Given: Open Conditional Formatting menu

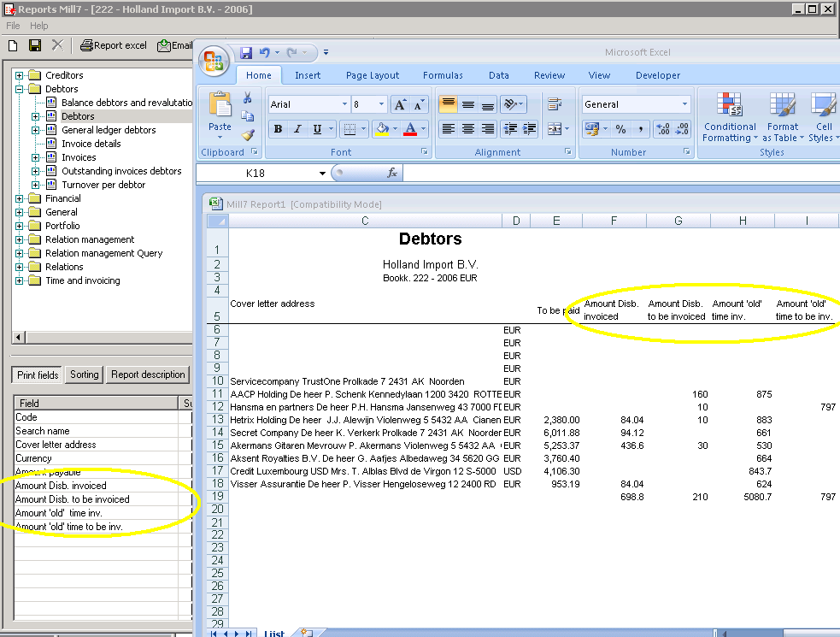Looking at the screenshot, I should tap(730, 117).
